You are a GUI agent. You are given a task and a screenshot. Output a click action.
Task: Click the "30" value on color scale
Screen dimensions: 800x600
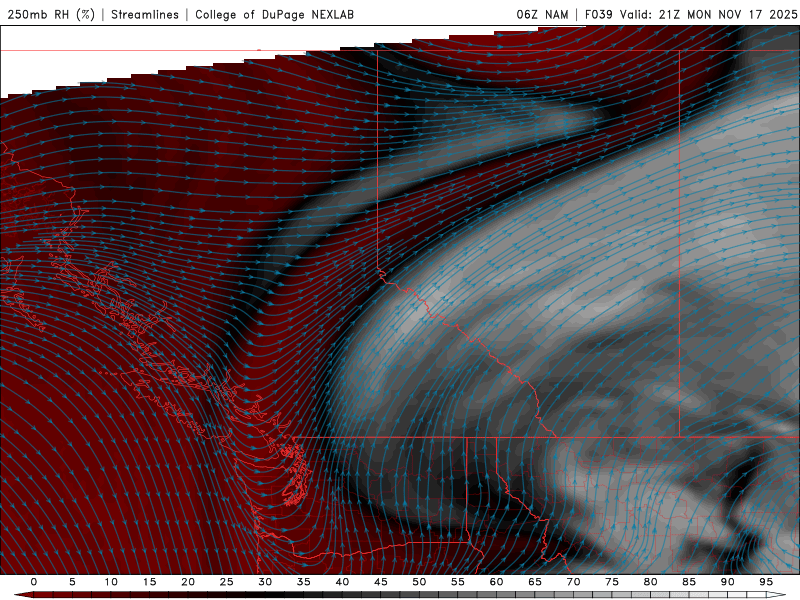pos(265,582)
